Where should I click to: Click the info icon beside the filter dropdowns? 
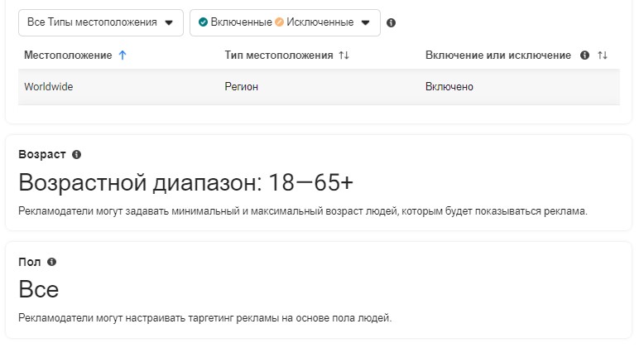pyautogui.click(x=391, y=23)
